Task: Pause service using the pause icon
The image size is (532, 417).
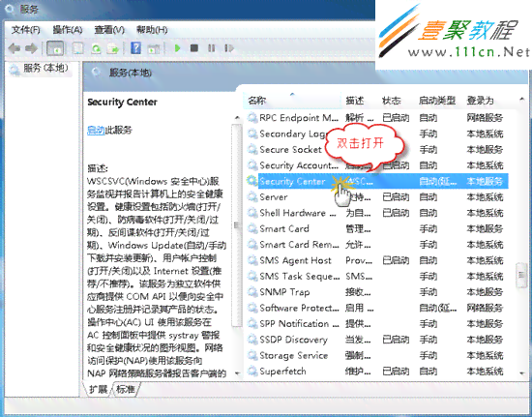Action: pos(212,48)
